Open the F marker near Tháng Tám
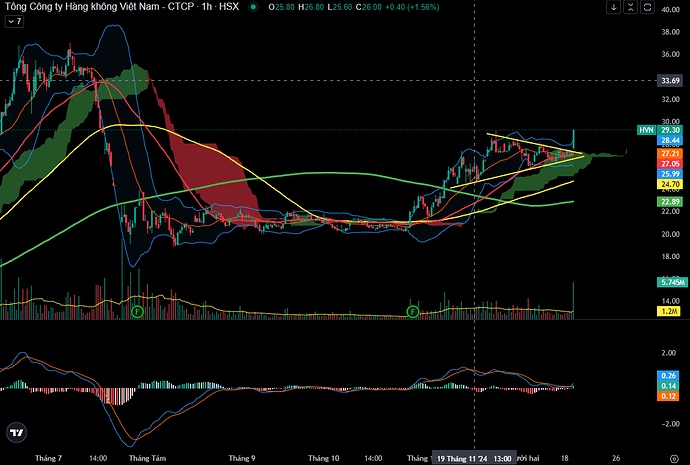The image size is (690, 465). (138, 312)
